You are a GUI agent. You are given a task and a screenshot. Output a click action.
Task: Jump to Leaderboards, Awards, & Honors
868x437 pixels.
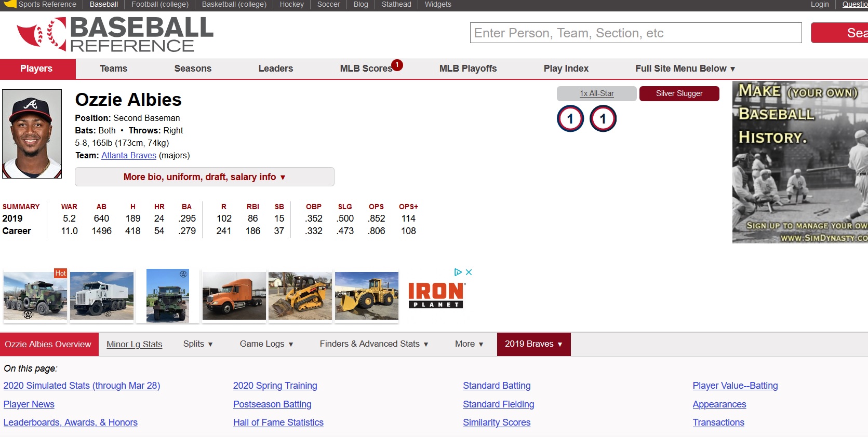click(71, 422)
